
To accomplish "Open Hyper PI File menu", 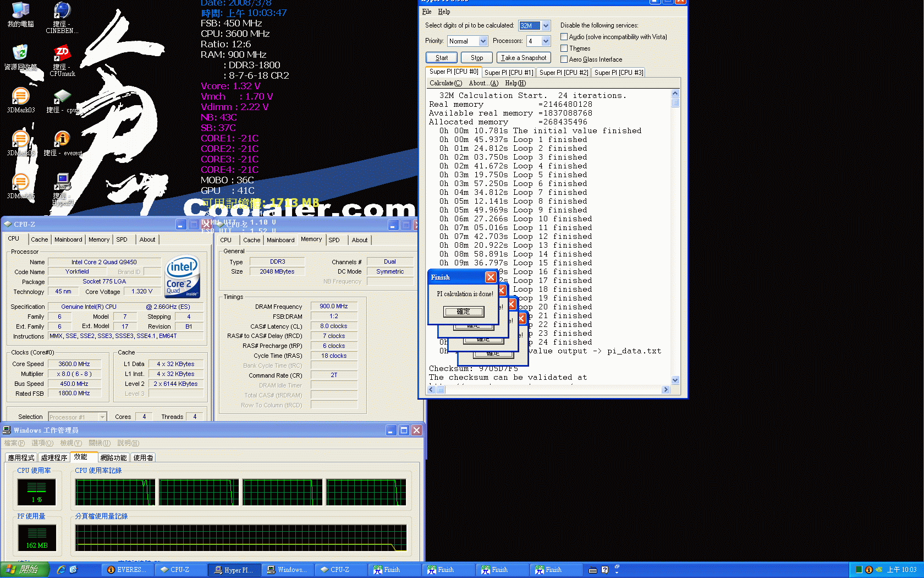I will [x=427, y=12].
